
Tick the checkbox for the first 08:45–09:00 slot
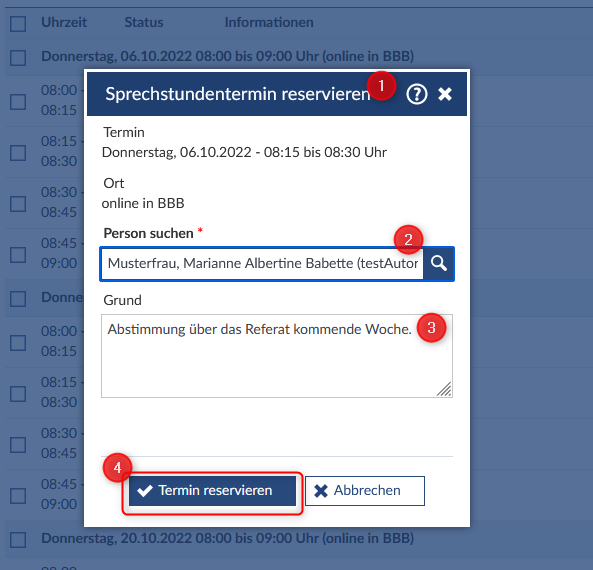(18, 255)
